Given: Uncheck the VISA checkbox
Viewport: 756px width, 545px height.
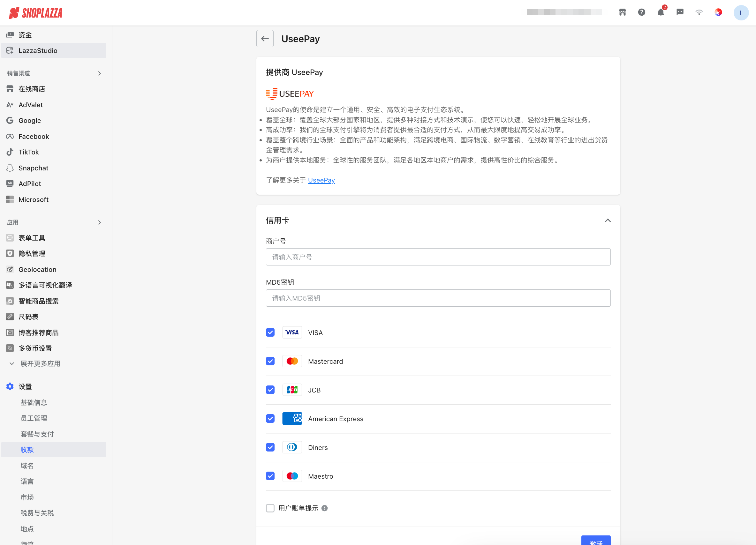Looking at the screenshot, I should [x=270, y=332].
